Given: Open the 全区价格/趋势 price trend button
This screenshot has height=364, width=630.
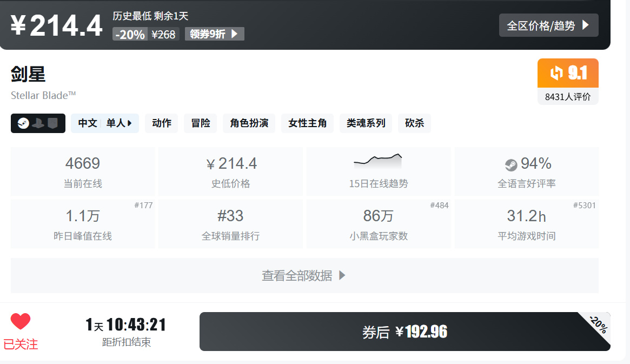Looking at the screenshot, I should point(548,25).
